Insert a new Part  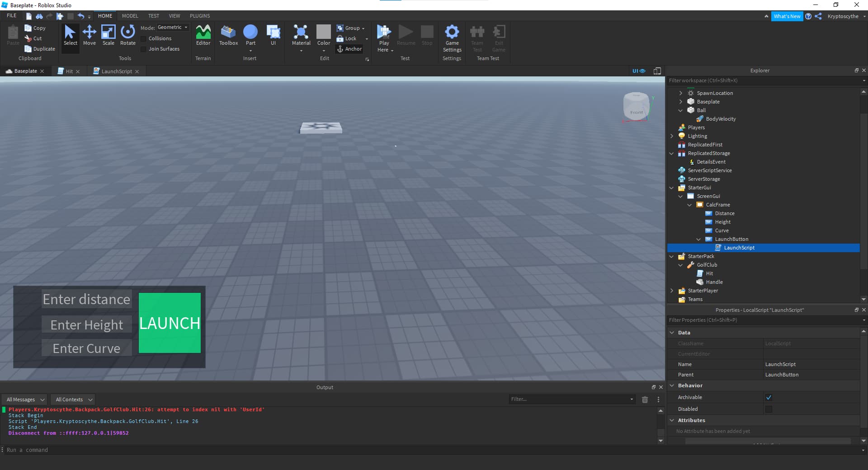click(x=250, y=35)
